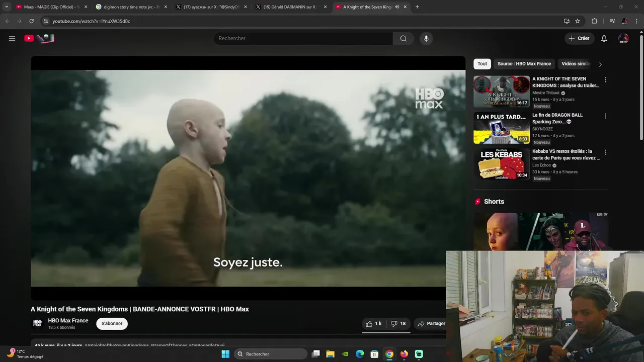
Task: Open the YouTube hamburger guide menu
Action: [12, 38]
